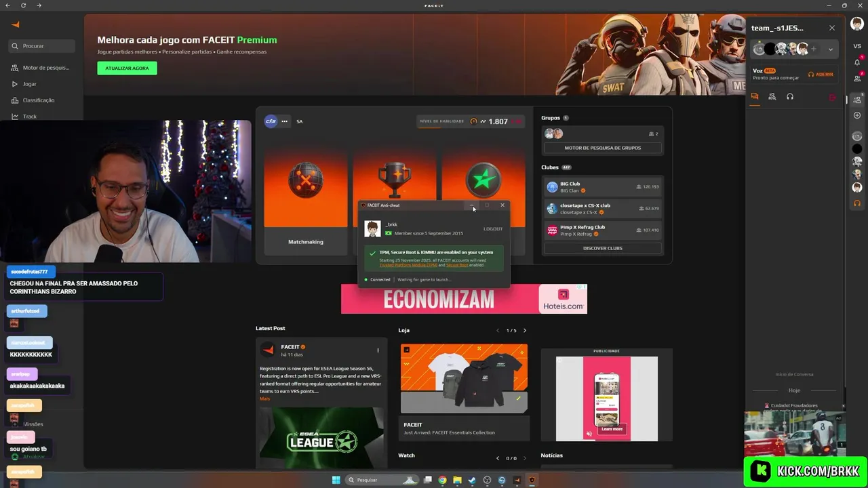The image size is (868, 488).
Task: Open File Explorer from taskbar
Action: coord(457,480)
